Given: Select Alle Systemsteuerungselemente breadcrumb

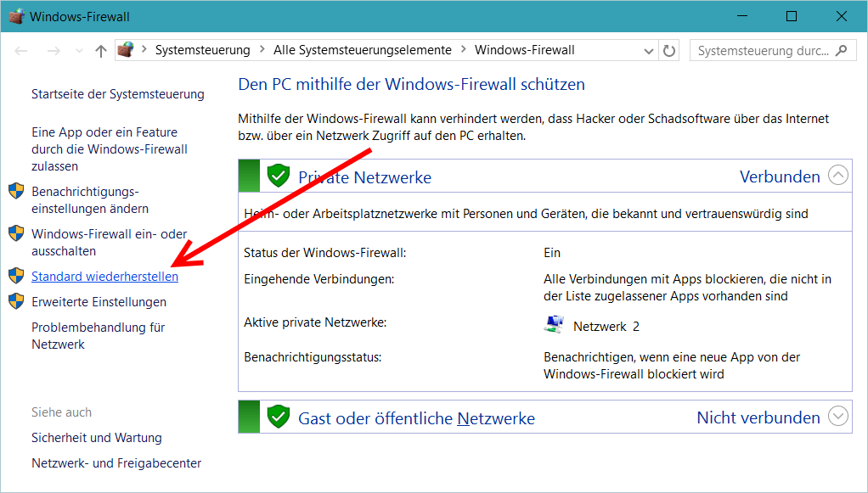Looking at the screenshot, I should tap(363, 50).
